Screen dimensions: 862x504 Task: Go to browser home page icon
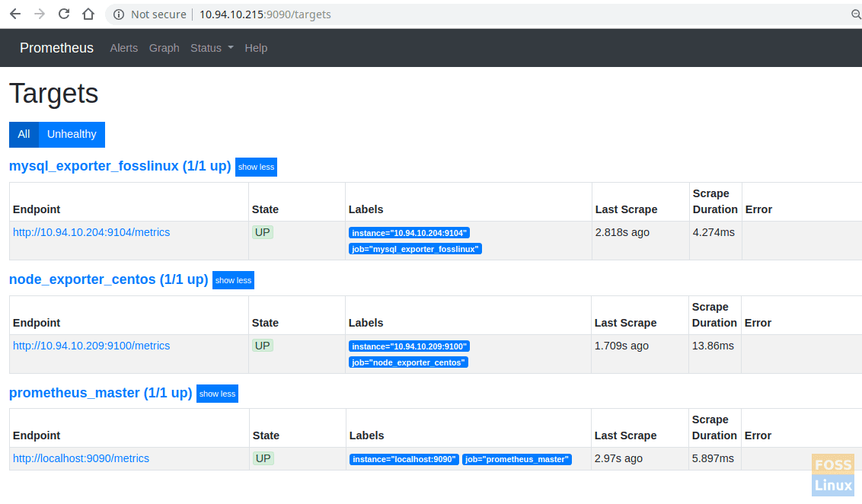point(88,14)
